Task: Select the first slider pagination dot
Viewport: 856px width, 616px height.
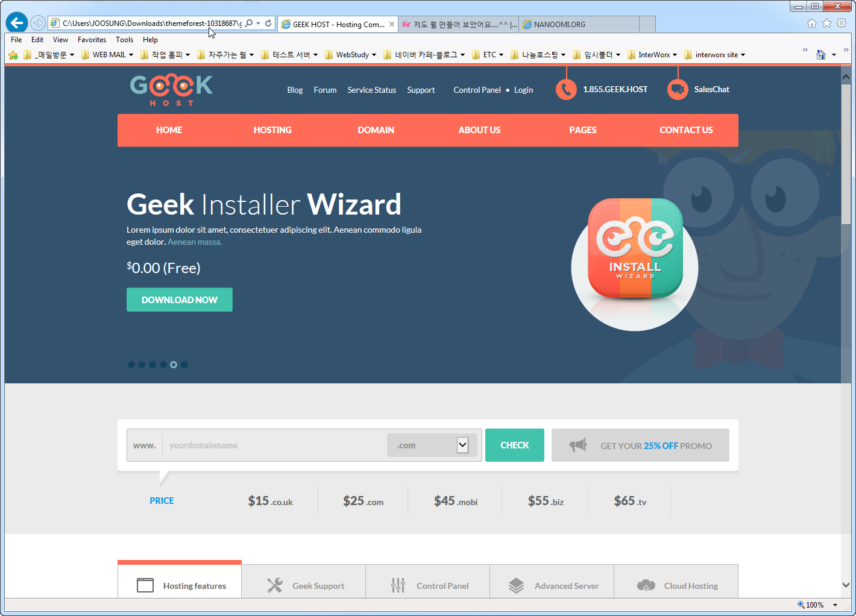Action: (131, 365)
